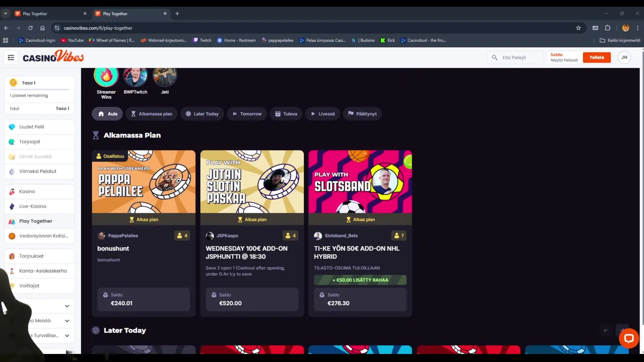This screenshot has height=362, width=644.
Task: Click the Taso 1 level coin icon
Action: click(14, 82)
